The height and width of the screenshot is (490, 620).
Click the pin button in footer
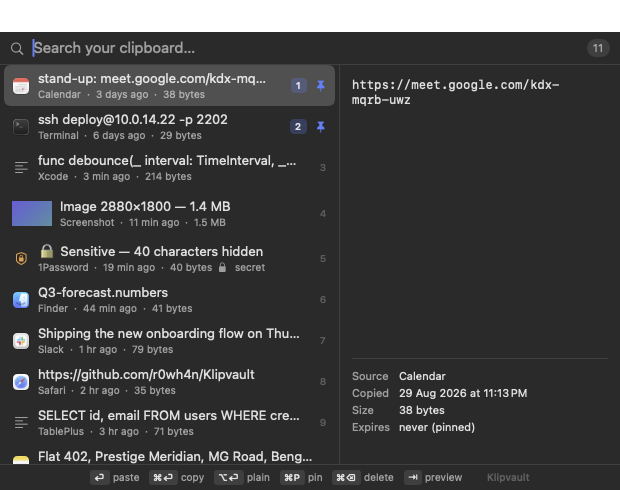coord(301,477)
